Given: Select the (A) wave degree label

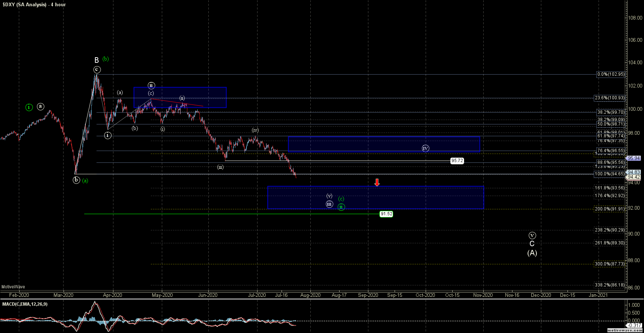Looking at the screenshot, I should click(x=532, y=253).
